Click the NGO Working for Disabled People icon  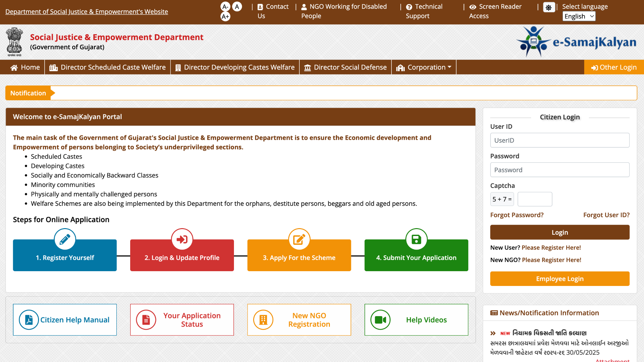[x=304, y=6]
